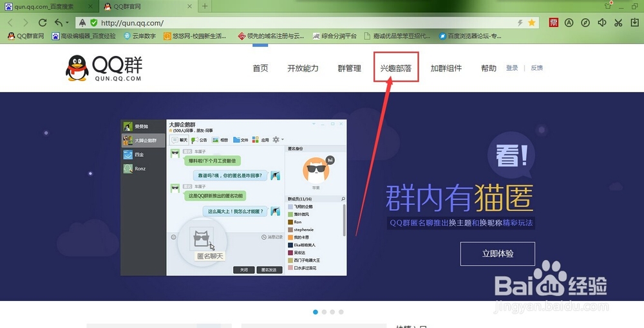This screenshot has width=644, height=328.
Task: Open QQ群官网 bookmark
Action: 26,36
